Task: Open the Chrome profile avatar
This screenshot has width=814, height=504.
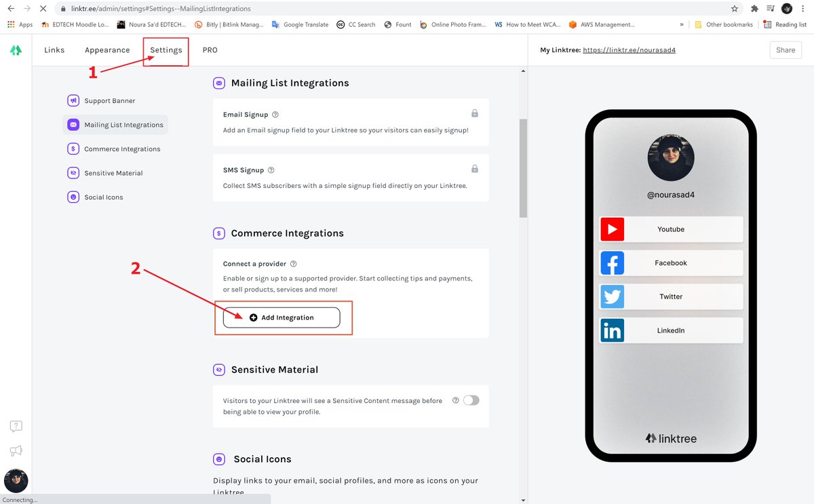Action: (x=787, y=9)
